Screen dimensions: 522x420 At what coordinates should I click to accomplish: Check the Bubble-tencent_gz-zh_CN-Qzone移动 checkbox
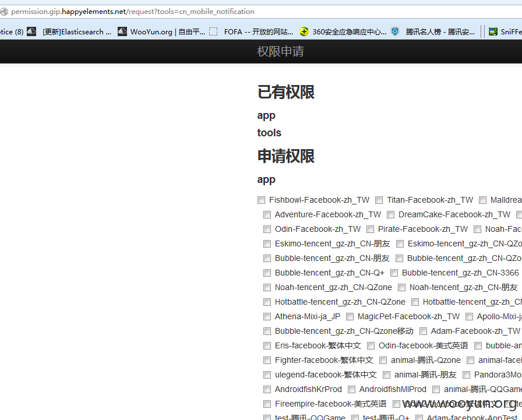tap(267, 331)
